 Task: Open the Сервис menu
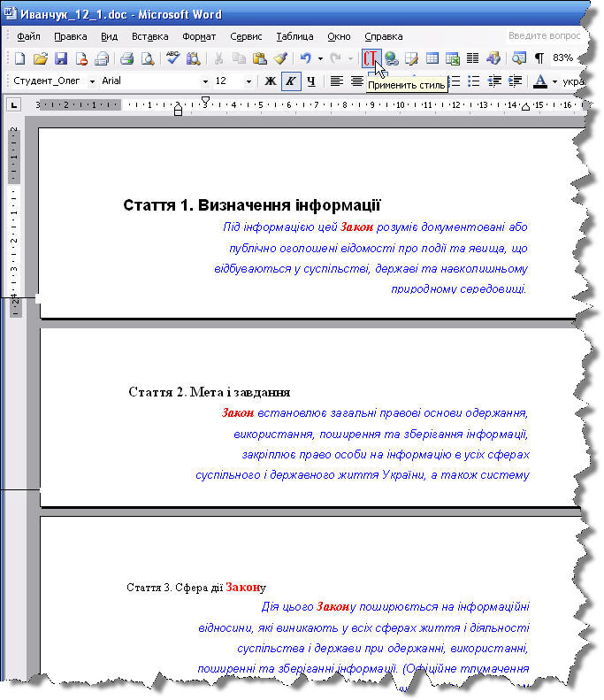click(x=246, y=36)
